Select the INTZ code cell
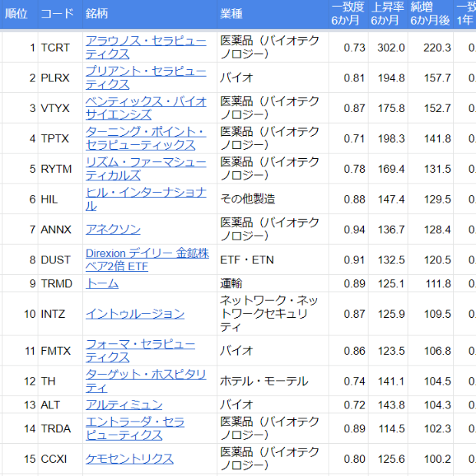Viewport: 476px width, 476px height. pos(60,314)
